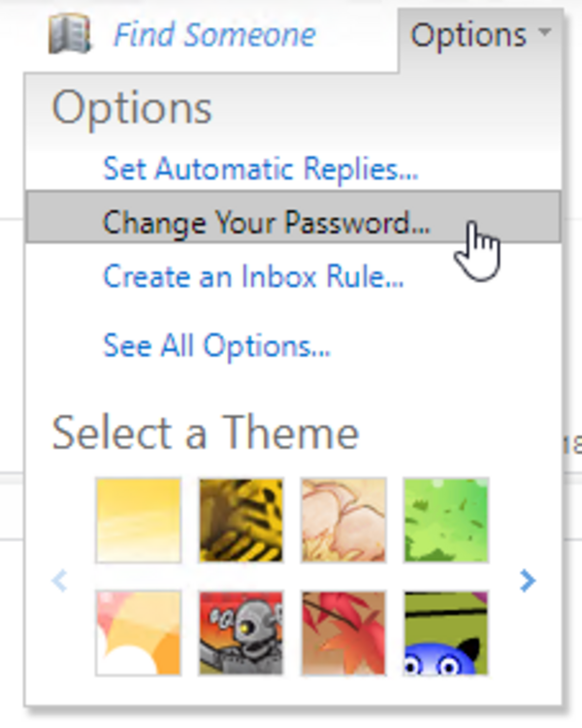Open the Find Someone search field
The width and height of the screenshot is (582, 728).
coord(214,35)
